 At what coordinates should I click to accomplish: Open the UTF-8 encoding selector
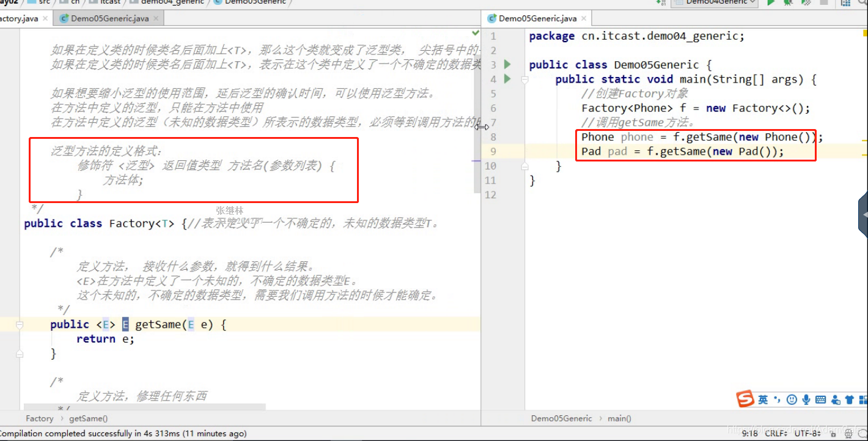pyautogui.click(x=807, y=433)
